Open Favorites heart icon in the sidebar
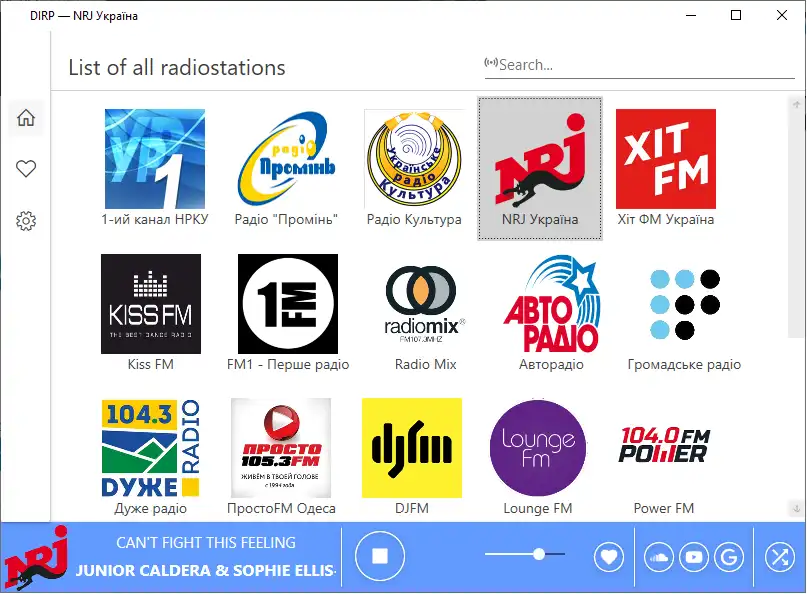 coord(26,169)
